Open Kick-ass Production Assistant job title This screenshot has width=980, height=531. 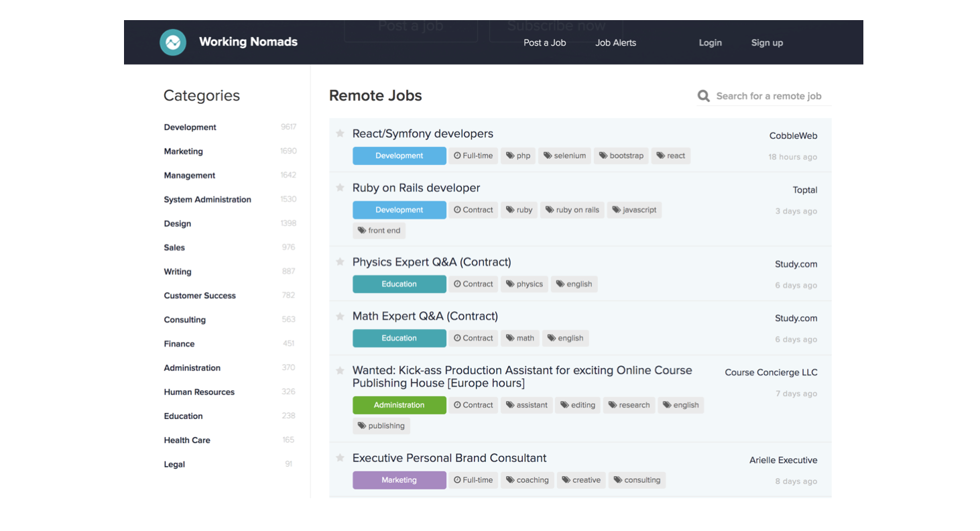click(522, 377)
